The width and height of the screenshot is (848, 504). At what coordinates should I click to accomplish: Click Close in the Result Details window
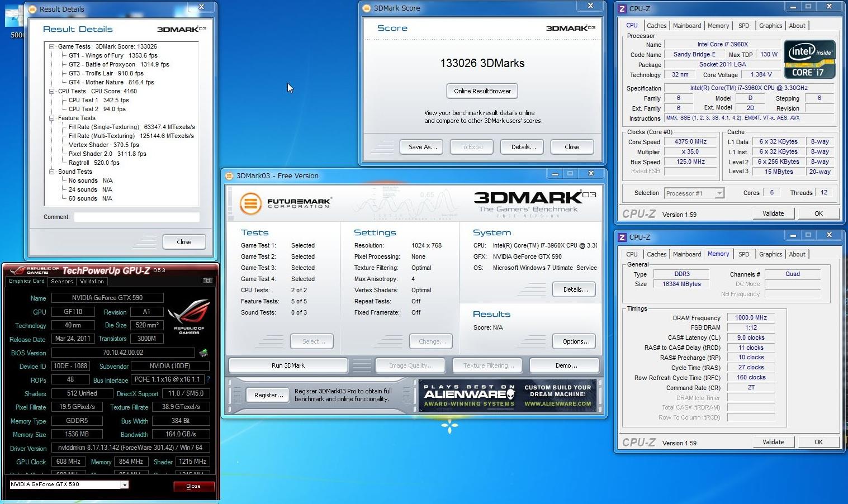pyautogui.click(x=184, y=242)
